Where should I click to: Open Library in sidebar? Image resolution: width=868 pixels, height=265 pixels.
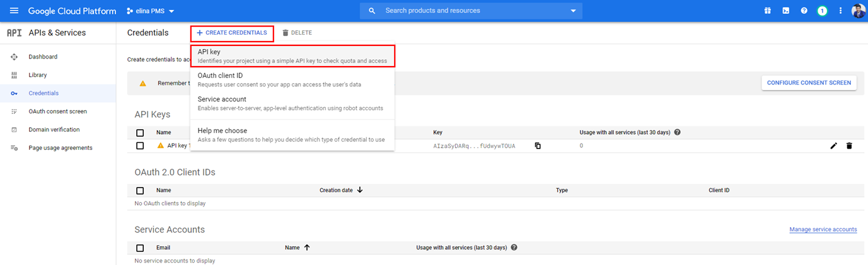(58, 75)
